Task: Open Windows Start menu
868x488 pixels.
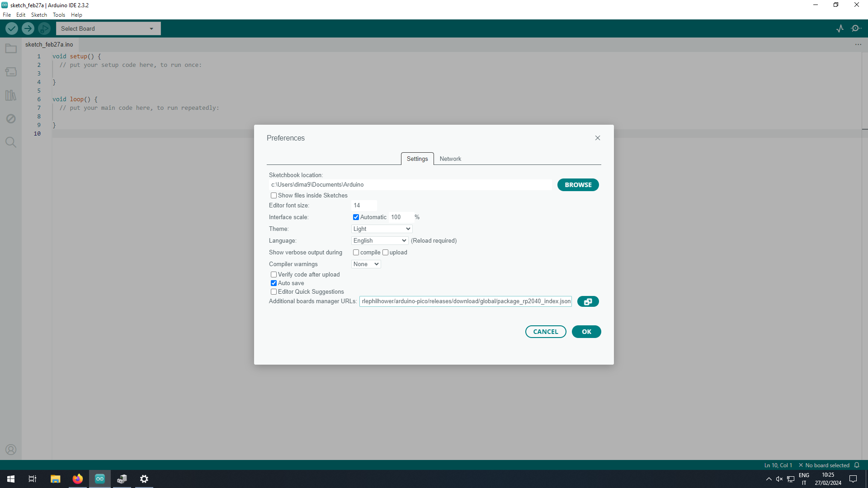Action: 11,479
